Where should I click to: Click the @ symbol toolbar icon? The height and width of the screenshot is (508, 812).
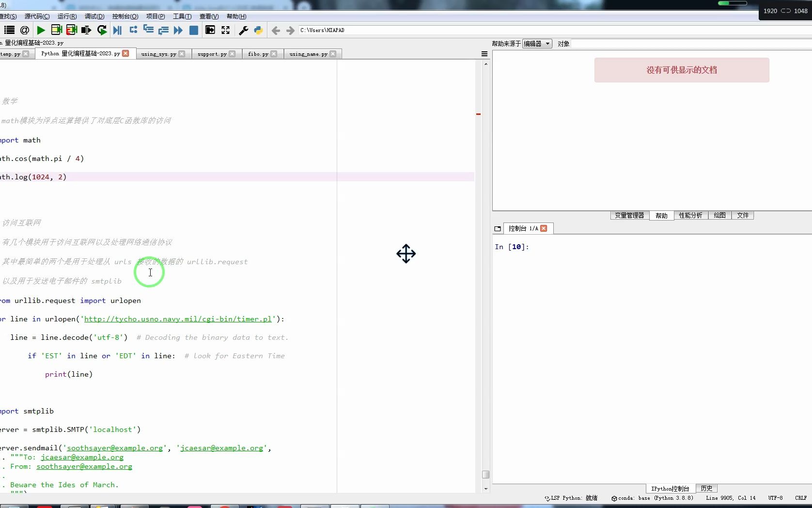(25, 30)
